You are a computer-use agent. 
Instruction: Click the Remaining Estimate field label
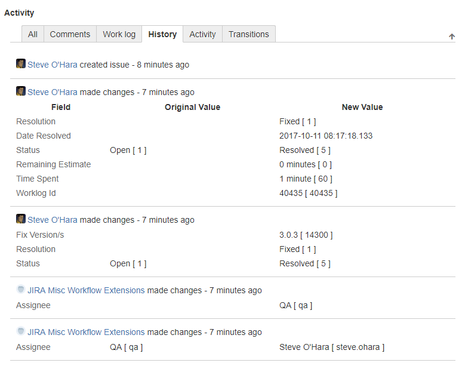click(x=53, y=164)
